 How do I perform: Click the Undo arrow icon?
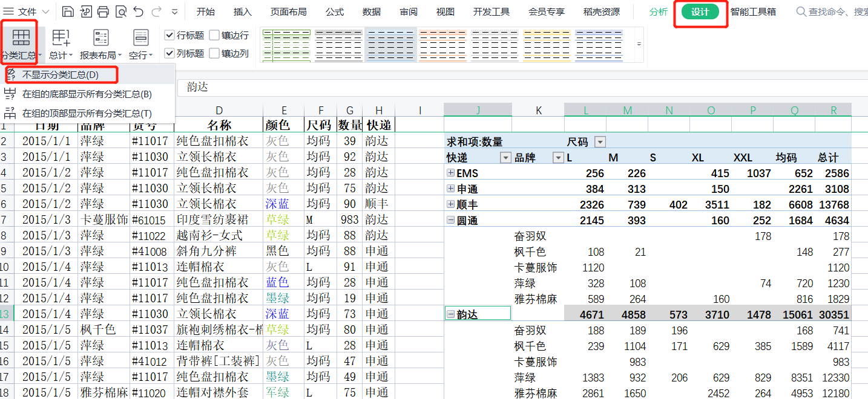click(x=138, y=11)
